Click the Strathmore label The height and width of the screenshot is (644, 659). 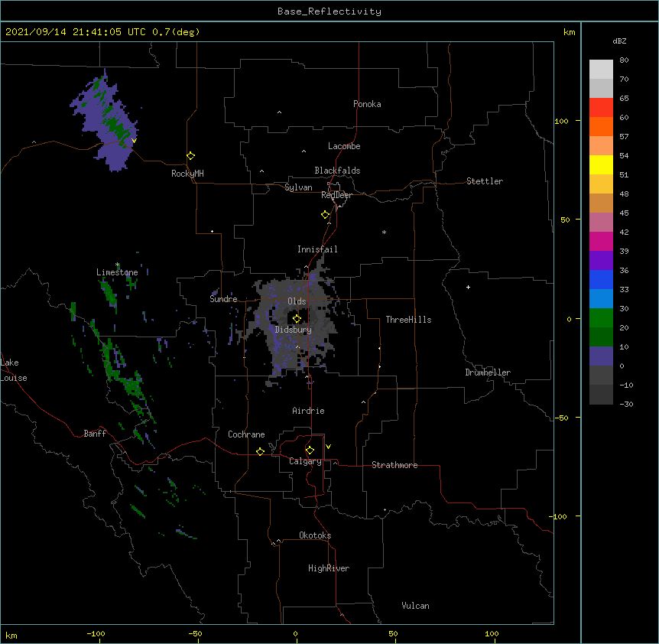(x=394, y=465)
